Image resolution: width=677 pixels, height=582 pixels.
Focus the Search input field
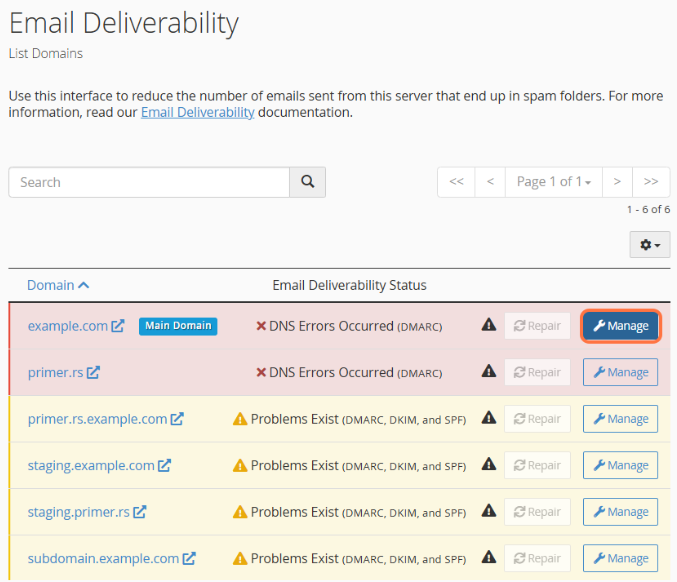pyautogui.click(x=149, y=182)
